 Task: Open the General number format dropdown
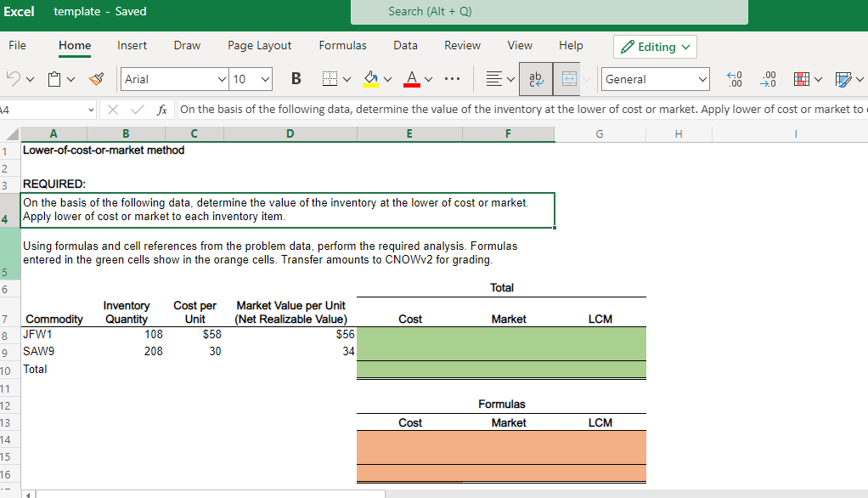coord(655,79)
